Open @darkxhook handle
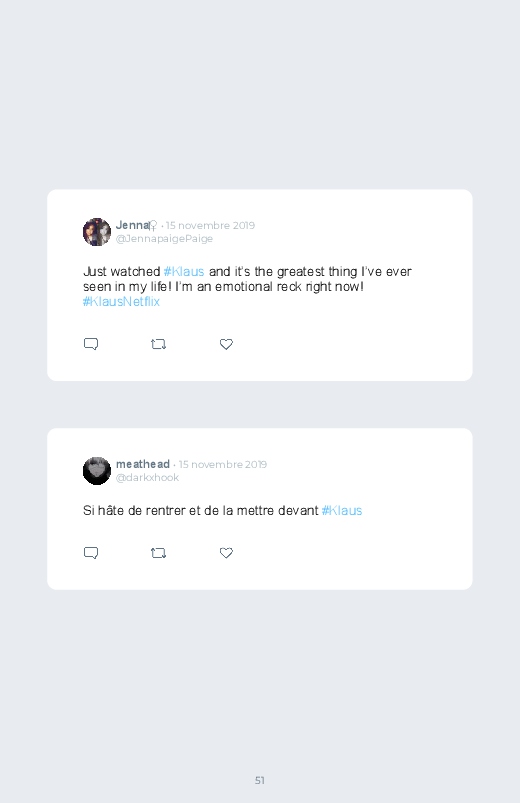 [147, 477]
